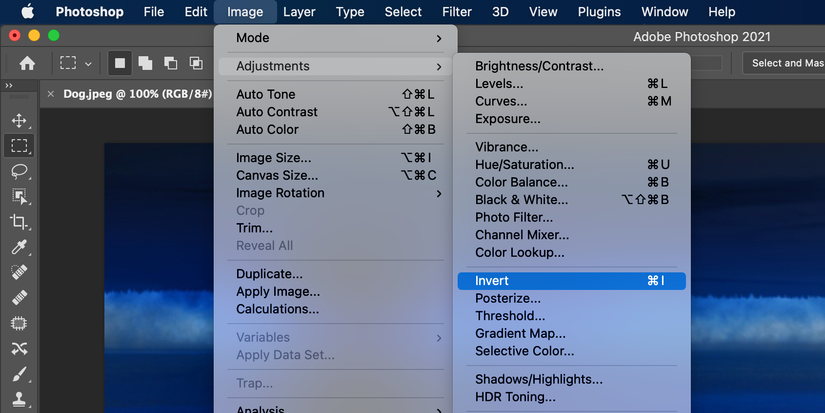The width and height of the screenshot is (825, 413).
Task: Select the Brush tool
Action: [x=19, y=374]
